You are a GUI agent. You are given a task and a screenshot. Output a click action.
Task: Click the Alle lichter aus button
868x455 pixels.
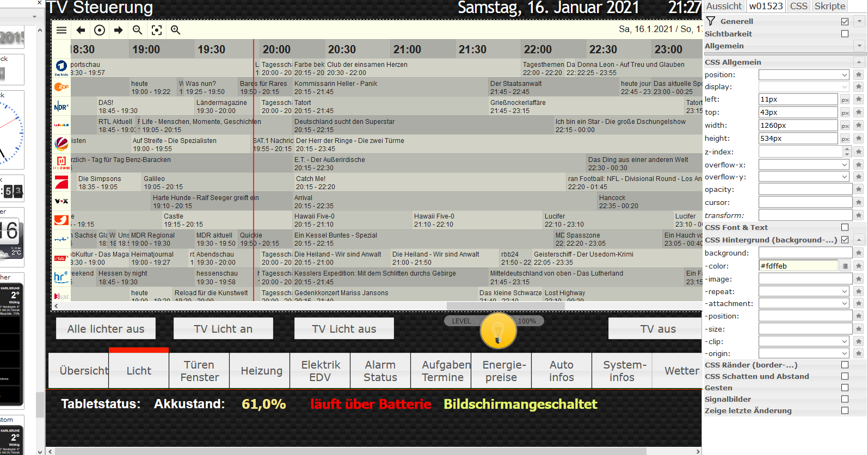[106, 329]
